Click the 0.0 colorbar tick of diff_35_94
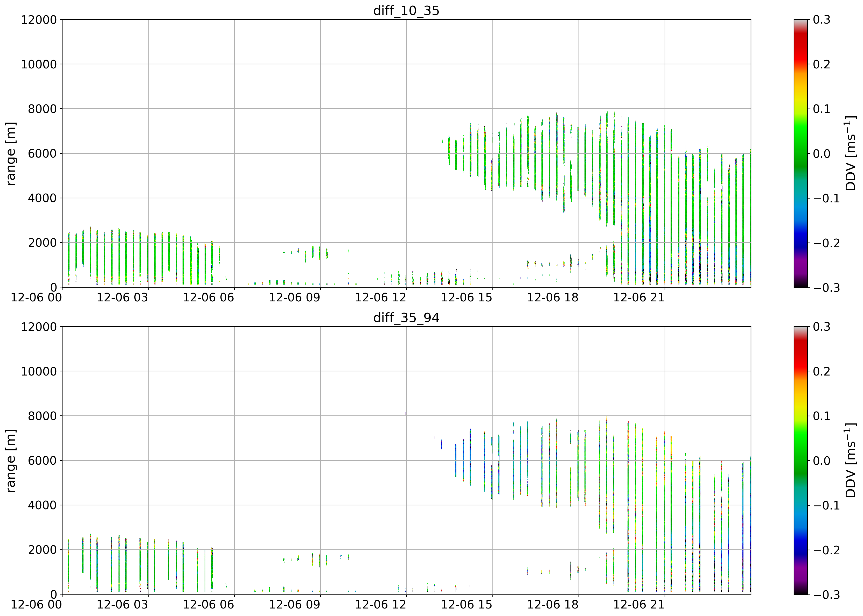 (822, 461)
